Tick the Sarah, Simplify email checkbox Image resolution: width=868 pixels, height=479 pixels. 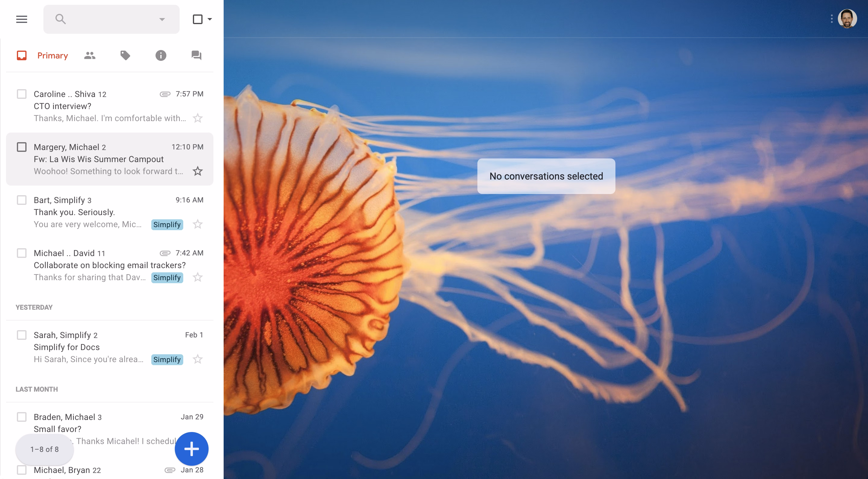click(22, 335)
